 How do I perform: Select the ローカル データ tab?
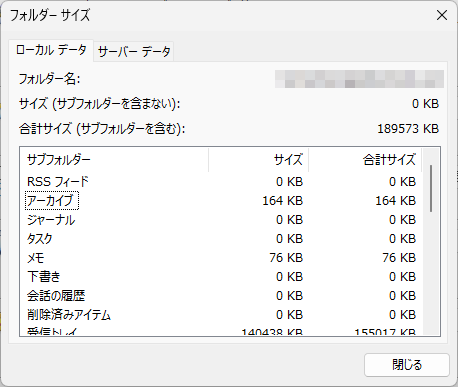(51, 50)
